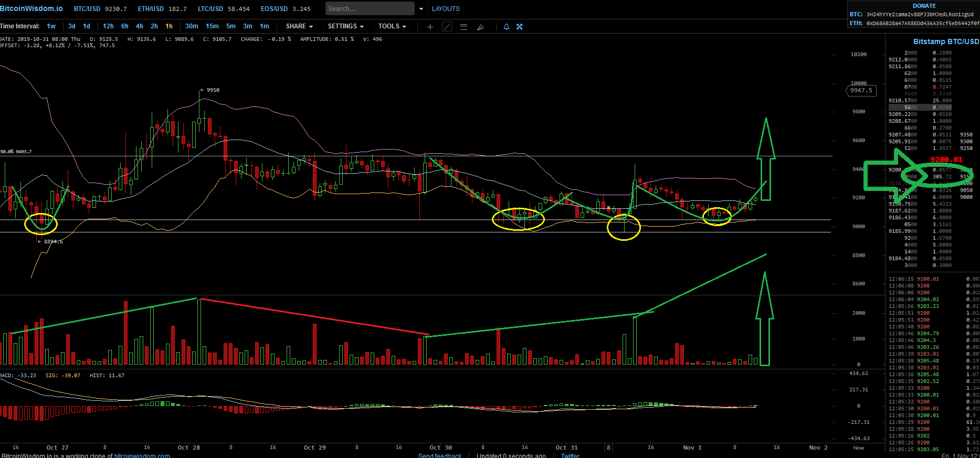Choose the horizontal lines drawing tool
Viewport: 980px width, 458px height.
click(463, 27)
